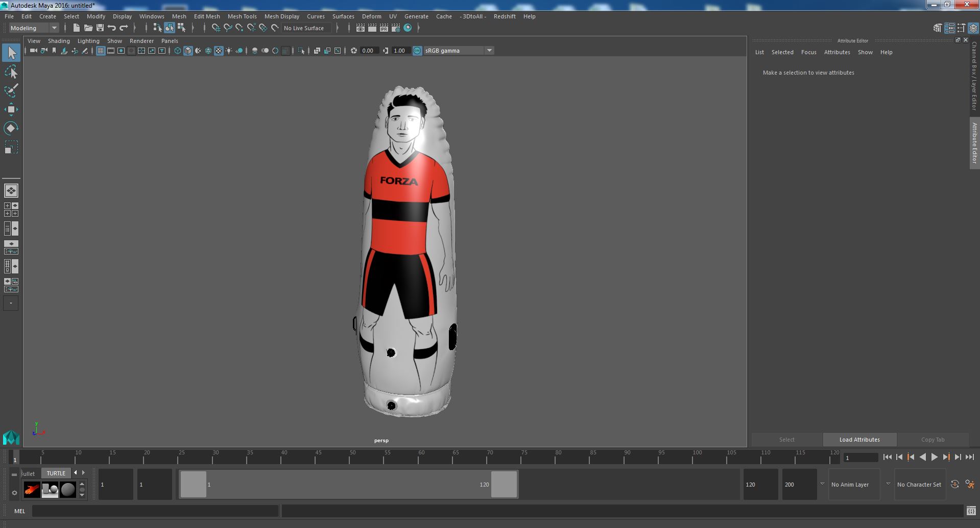
Task: Open the Attribute Editor Focus menu
Action: (x=808, y=52)
